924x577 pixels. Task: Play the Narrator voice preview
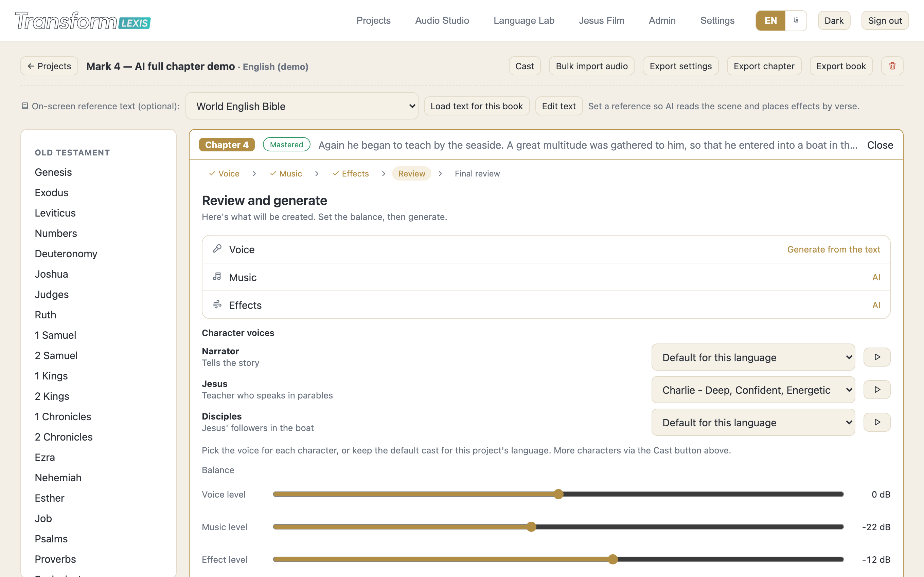(x=877, y=357)
